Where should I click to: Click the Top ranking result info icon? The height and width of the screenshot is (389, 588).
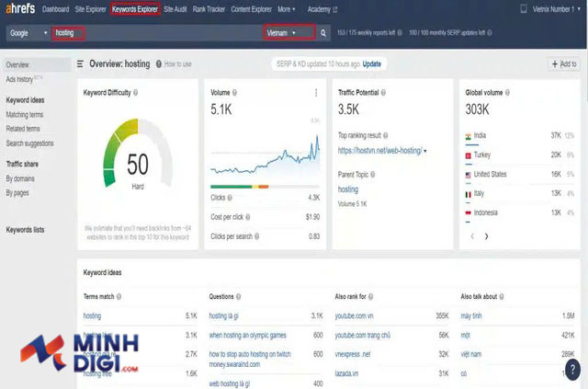tap(386, 135)
